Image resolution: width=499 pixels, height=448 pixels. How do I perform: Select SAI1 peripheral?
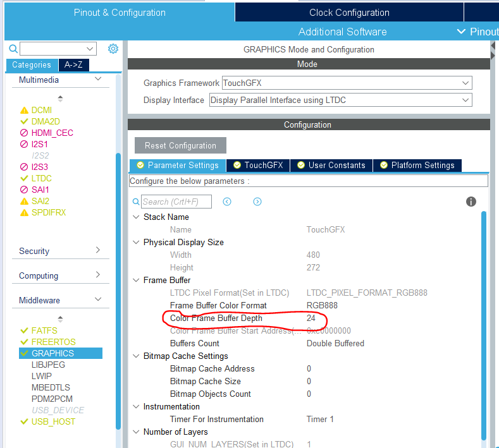click(40, 190)
